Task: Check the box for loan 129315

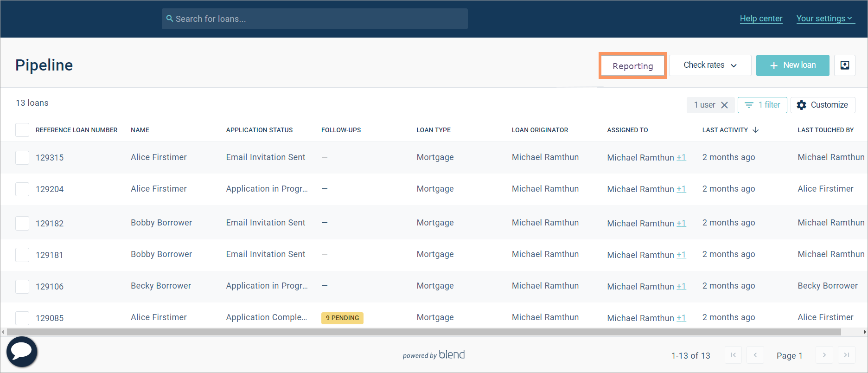Action: 22,158
